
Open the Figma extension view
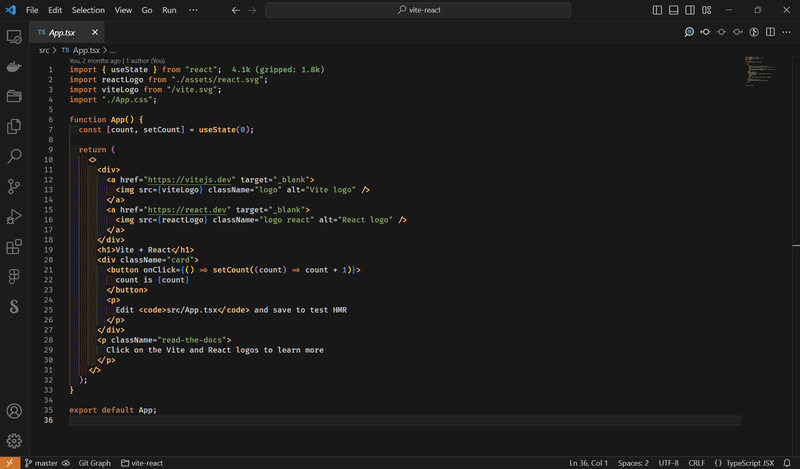tap(14, 277)
